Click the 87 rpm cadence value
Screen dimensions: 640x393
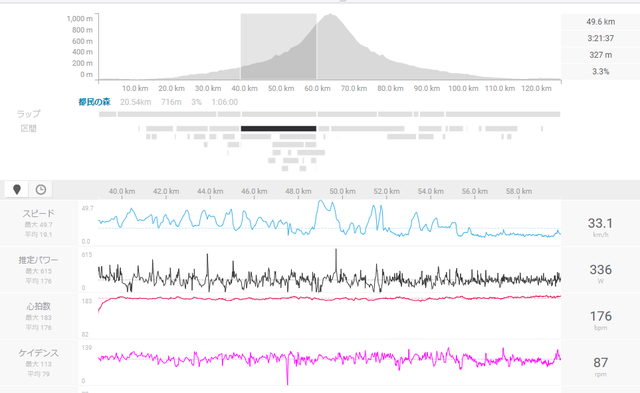click(x=600, y=362)
